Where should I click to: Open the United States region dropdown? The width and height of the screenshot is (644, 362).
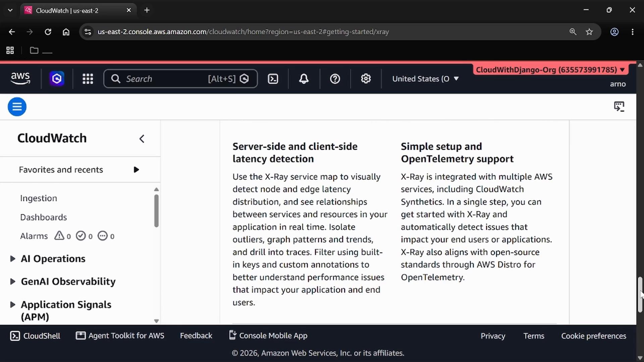425,79
